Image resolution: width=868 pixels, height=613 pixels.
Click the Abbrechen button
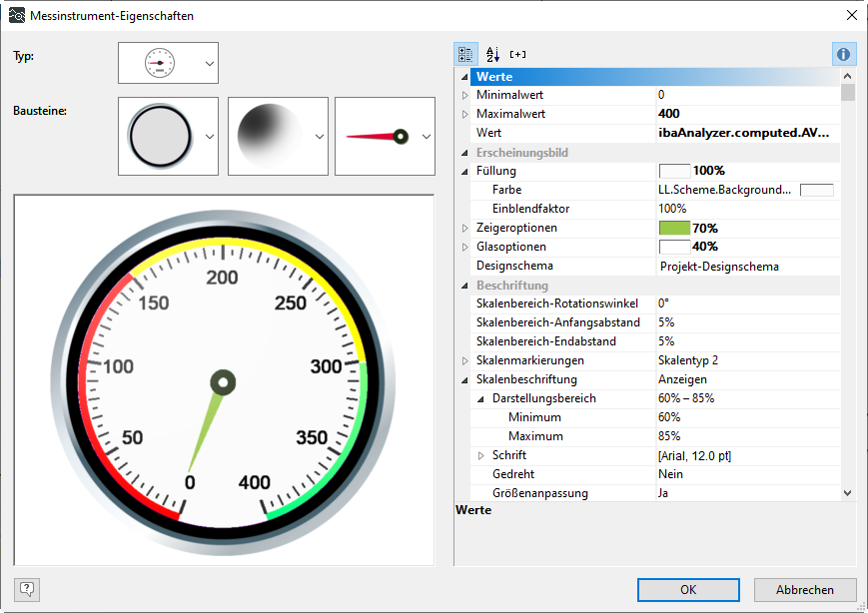pyautogui.click(x=805, y=589)
